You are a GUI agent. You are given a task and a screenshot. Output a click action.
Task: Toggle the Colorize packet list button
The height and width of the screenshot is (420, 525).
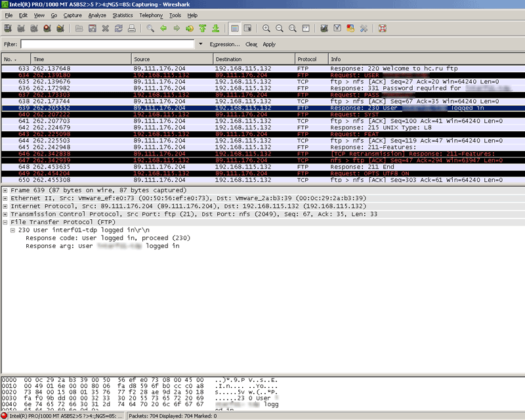235,29
